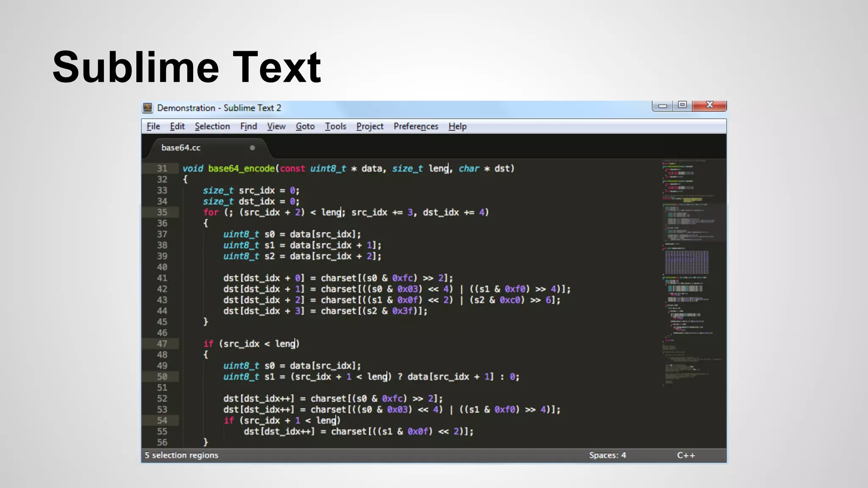Screen dimensions: 868x488
Task: Click the minimap code overview
Action: 693,273
